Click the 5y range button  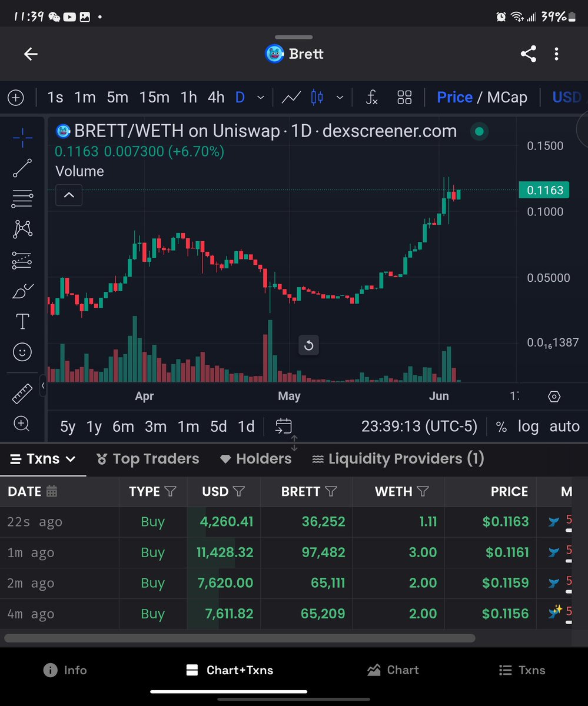(67, 427)
